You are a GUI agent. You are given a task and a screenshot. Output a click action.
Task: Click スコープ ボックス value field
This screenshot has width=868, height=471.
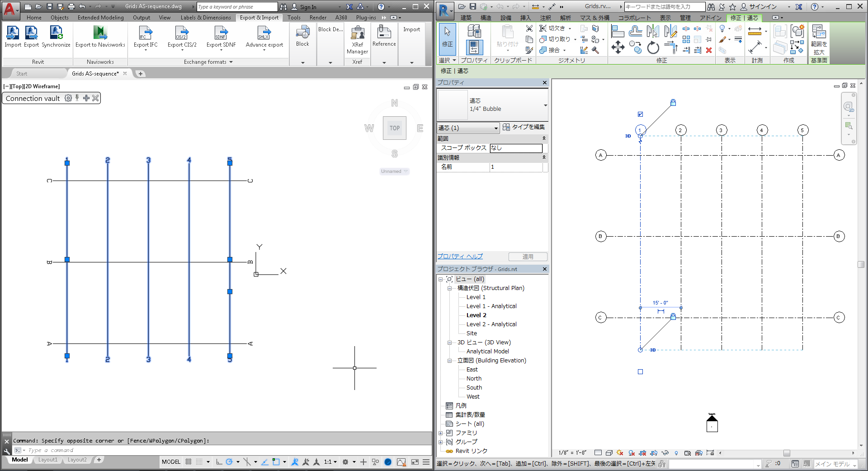coord(516,148)
